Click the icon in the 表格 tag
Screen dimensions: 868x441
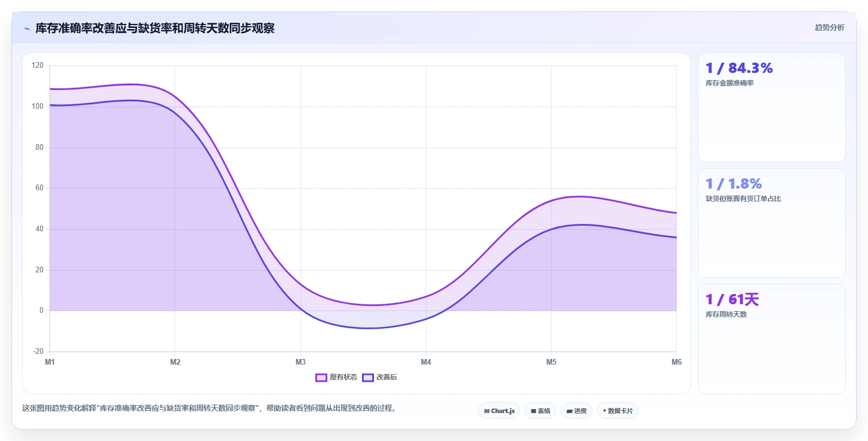point(533,411)
